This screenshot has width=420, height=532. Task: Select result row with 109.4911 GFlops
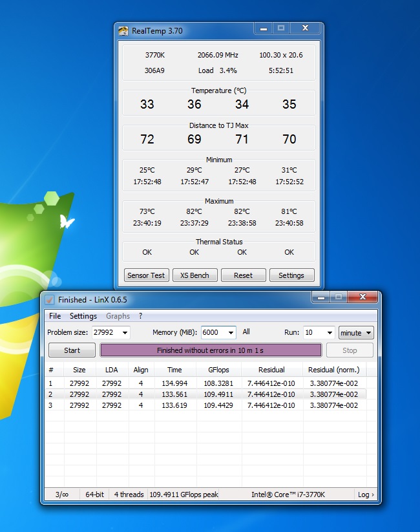pos(206,394)
